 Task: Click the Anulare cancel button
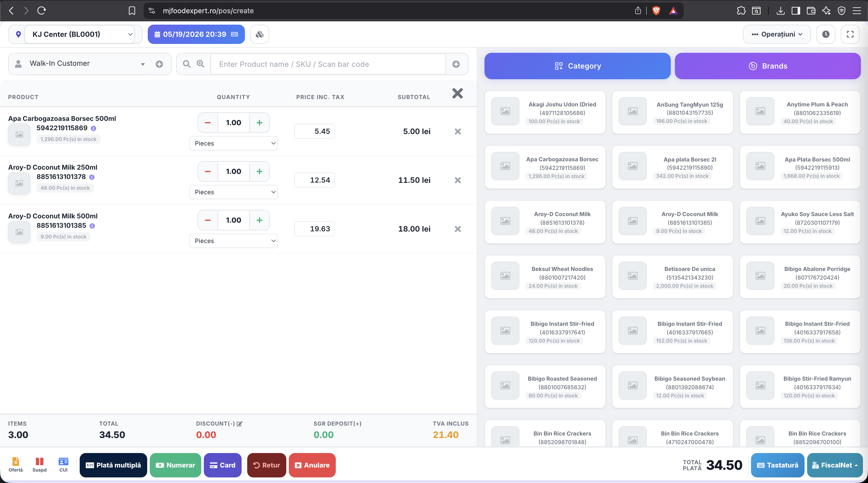click(x=312, y=465)
